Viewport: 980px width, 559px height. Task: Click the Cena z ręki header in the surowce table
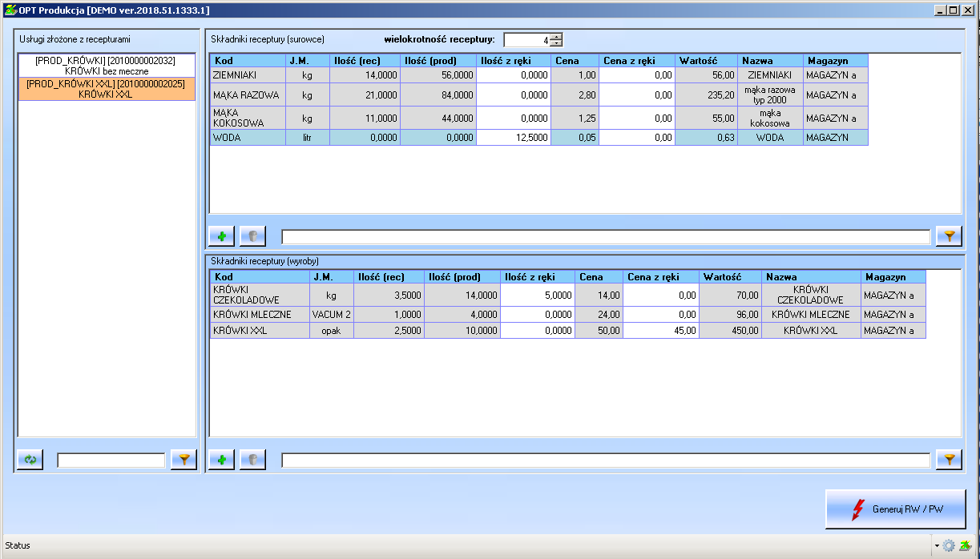(637, 60)
